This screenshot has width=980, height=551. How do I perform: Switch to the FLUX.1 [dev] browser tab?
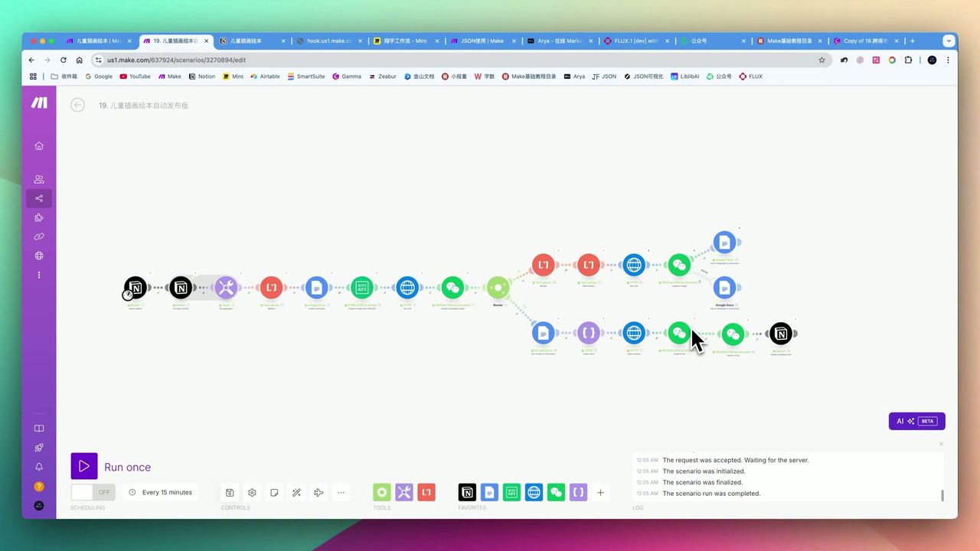[x=635, y=41]
